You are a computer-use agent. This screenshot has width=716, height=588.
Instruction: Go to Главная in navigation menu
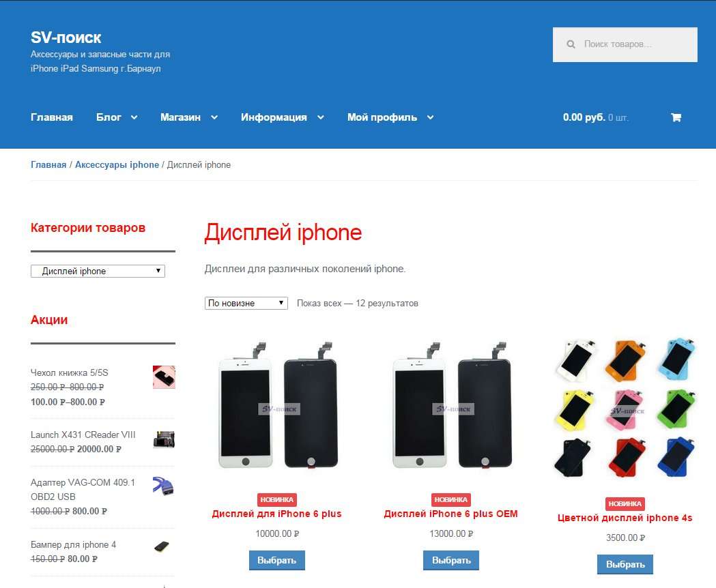52,117
